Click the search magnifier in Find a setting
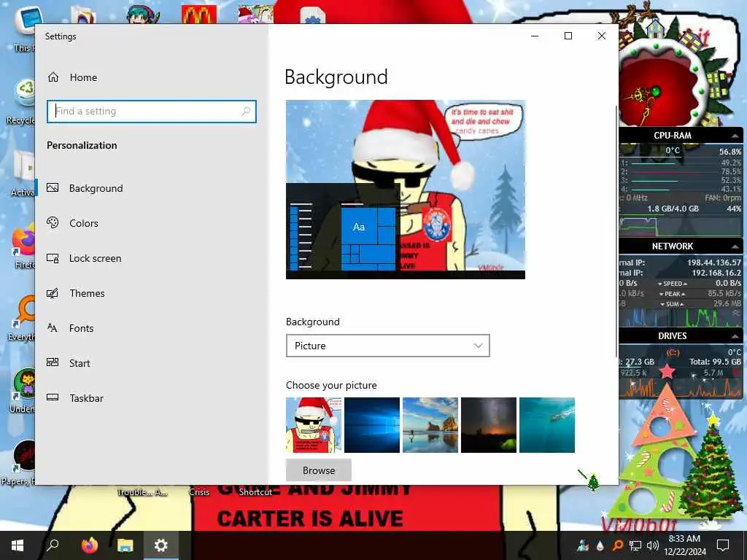This screenshot has height=560, width=747. 246,112
